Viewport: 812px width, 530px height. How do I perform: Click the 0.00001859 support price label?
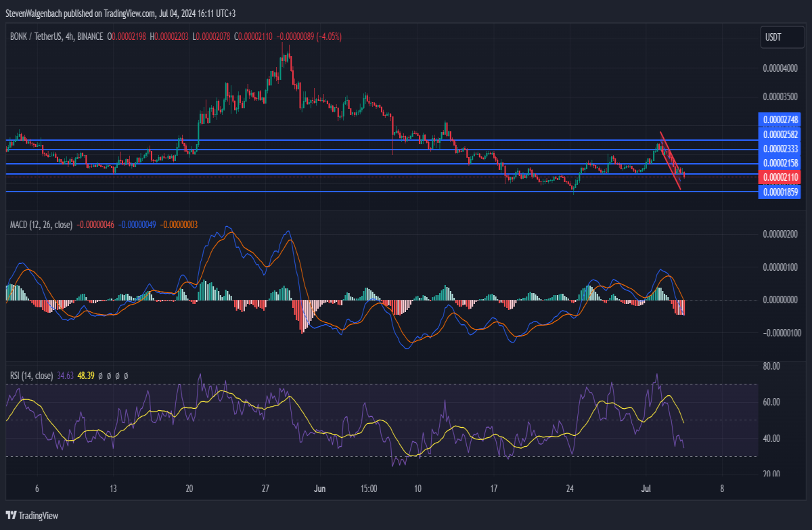click(x=781, y=192)
